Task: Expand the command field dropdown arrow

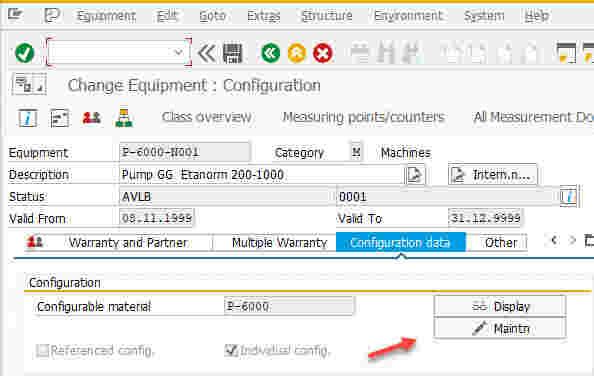Action: tap(178, 52)
